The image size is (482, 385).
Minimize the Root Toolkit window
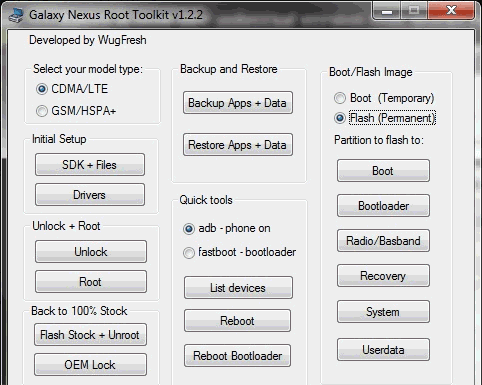[387, 11]
